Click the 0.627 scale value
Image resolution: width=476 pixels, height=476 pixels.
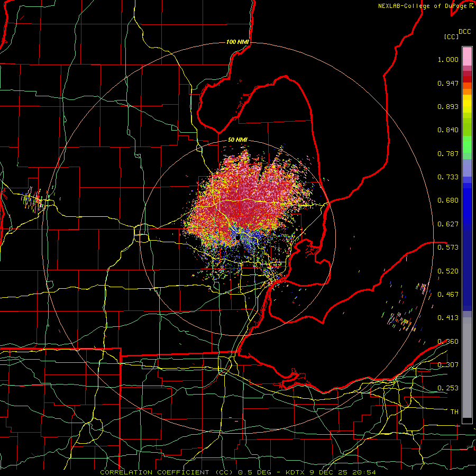pyautogui.click(x=448, y=224)
